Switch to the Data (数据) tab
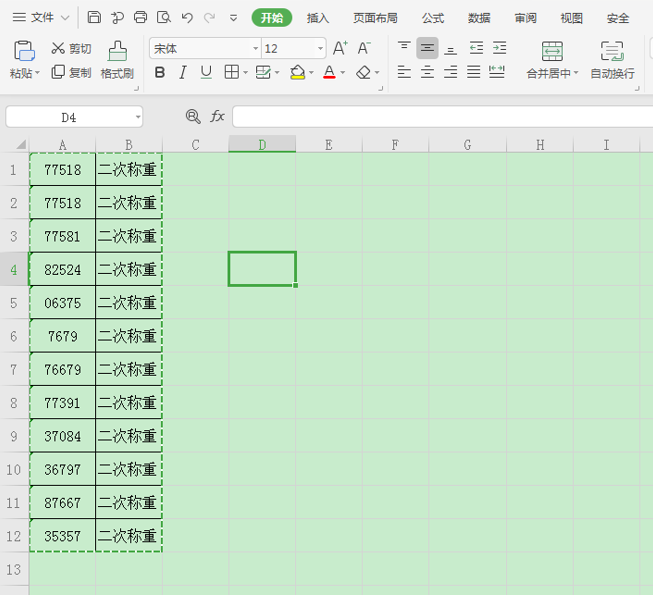The height and width of the screenshot is (596, 653). (479, 18)
